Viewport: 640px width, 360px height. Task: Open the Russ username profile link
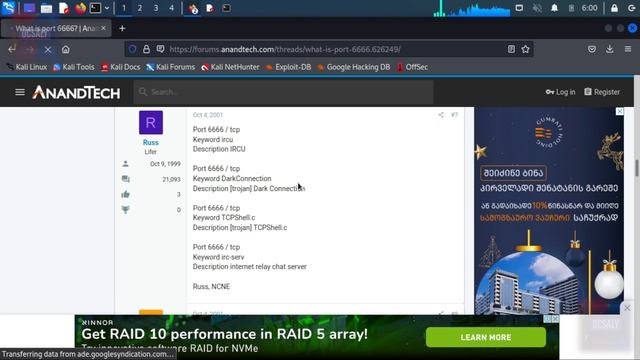[151, 142]
